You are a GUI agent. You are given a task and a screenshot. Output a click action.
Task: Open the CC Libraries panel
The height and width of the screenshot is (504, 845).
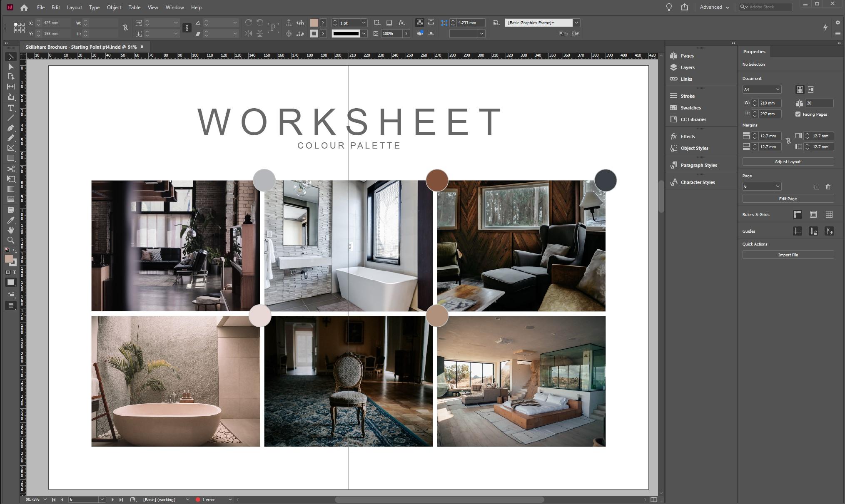694,119
